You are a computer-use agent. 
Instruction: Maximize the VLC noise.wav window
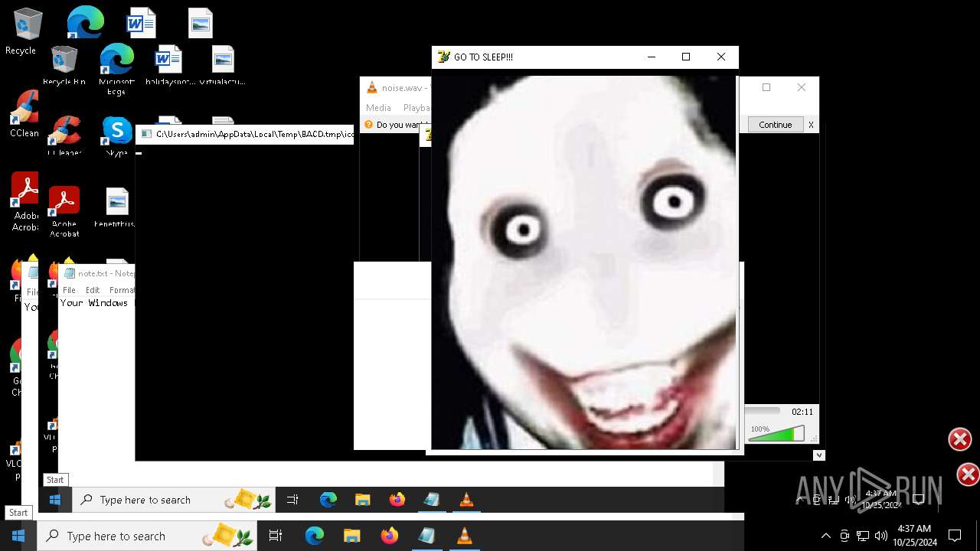point(766,87)
